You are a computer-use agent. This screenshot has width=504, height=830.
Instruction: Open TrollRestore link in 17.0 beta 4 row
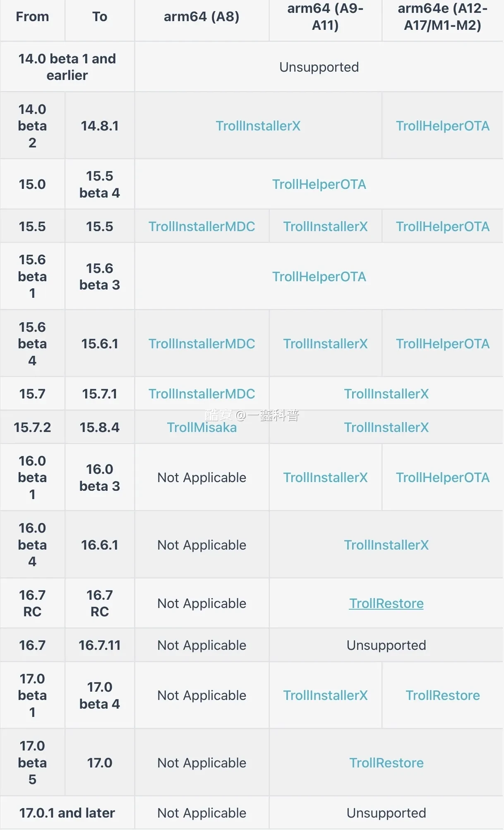(x=442, y=695)
